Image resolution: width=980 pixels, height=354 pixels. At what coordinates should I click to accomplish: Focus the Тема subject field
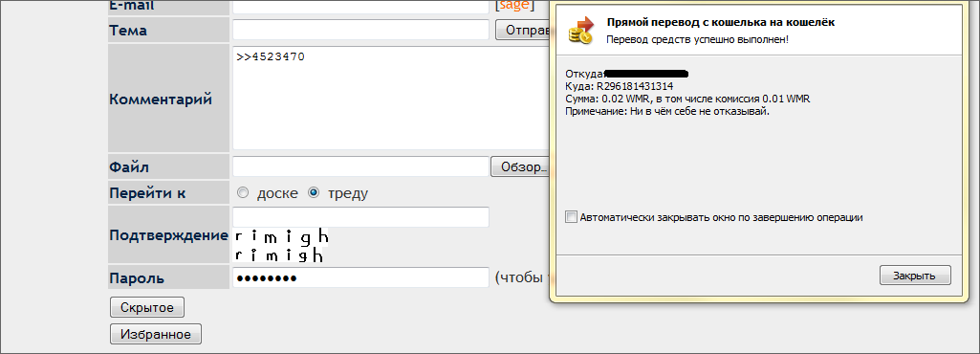360,30
